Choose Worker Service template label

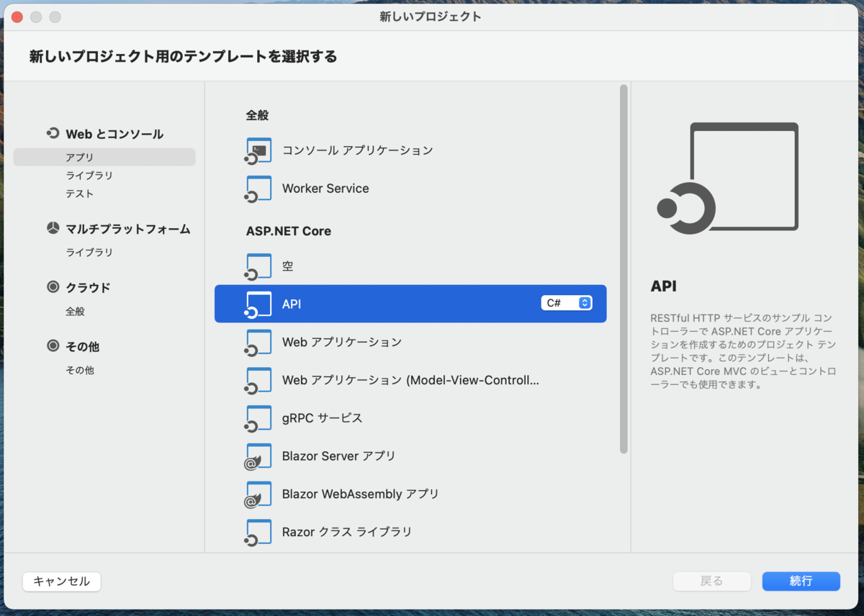tap(325, 189)
